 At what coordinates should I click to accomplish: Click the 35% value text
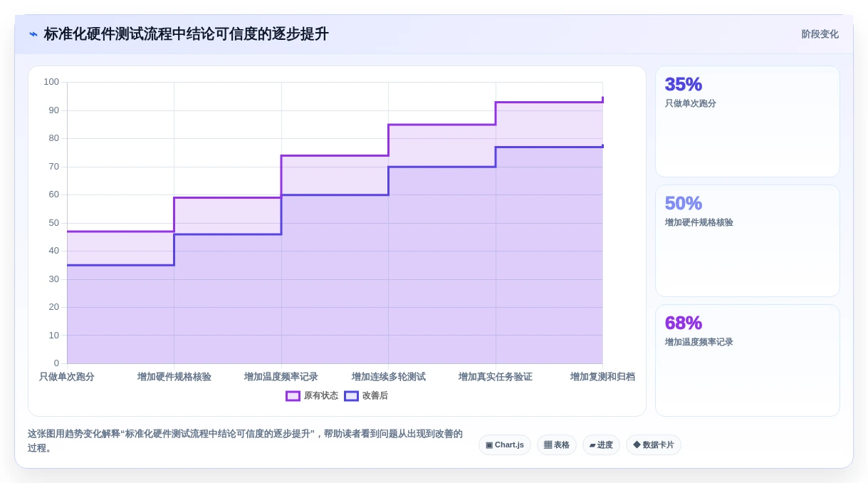tap(684, 85)
